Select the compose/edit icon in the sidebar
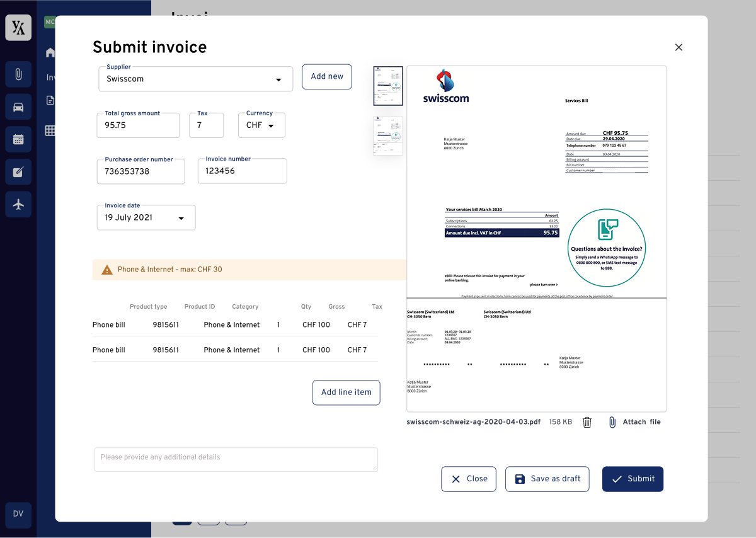 pyautogui.click(x=18, y=171)
